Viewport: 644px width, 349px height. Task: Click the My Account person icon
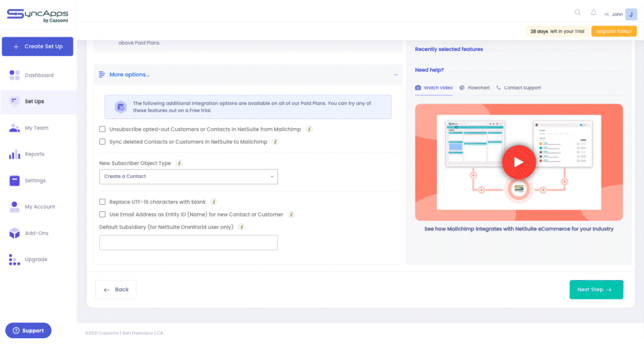[14, 207]
